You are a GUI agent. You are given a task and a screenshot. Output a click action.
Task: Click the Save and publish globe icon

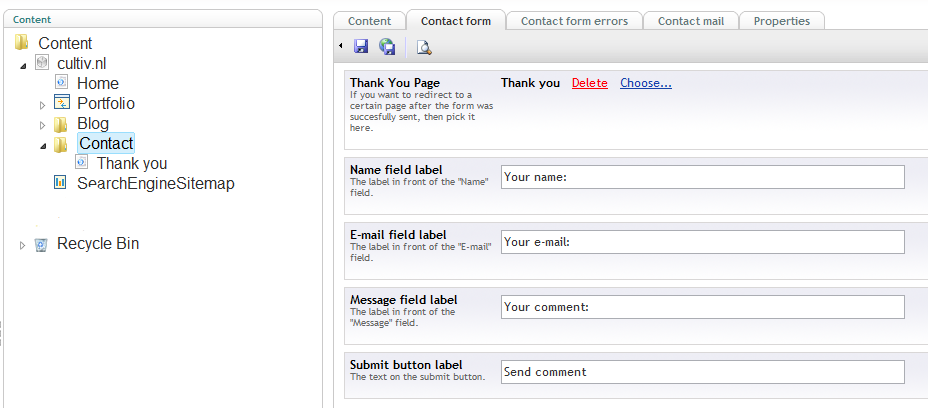(x=388, y=47)
